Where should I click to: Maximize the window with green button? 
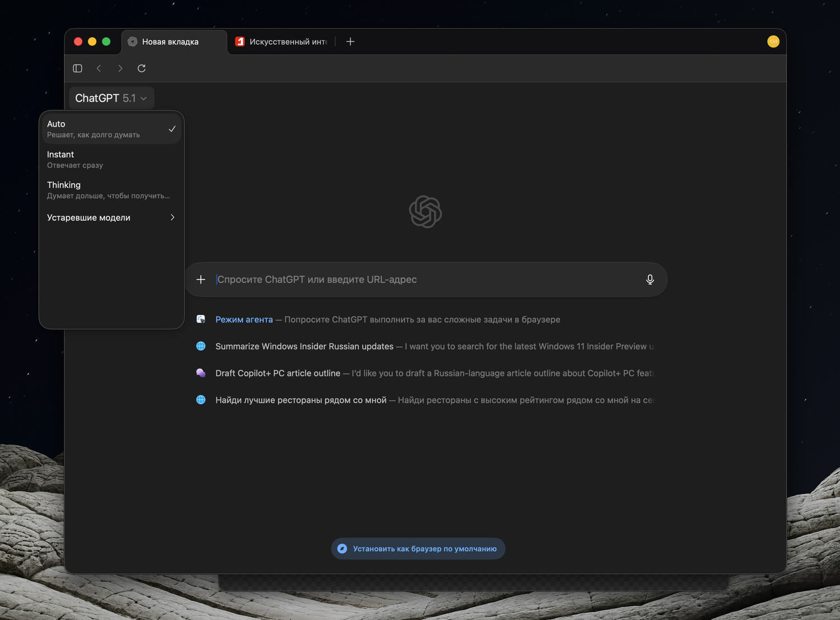(106, 41)
